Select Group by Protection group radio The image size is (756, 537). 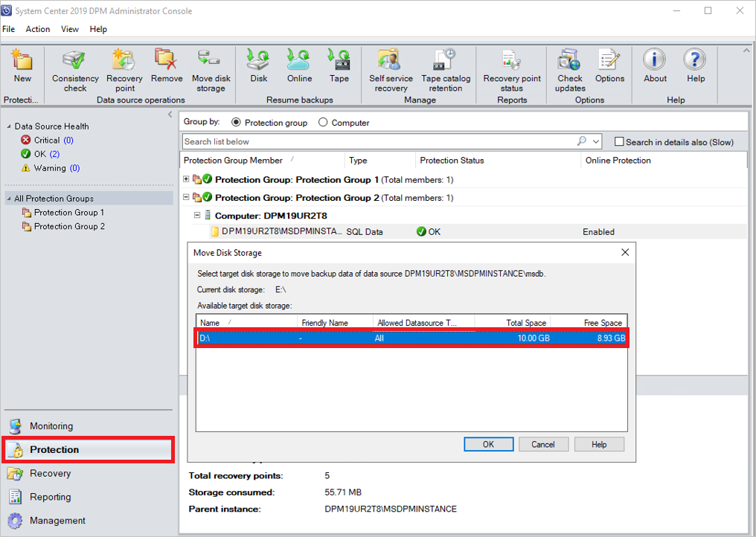[236, 123]
